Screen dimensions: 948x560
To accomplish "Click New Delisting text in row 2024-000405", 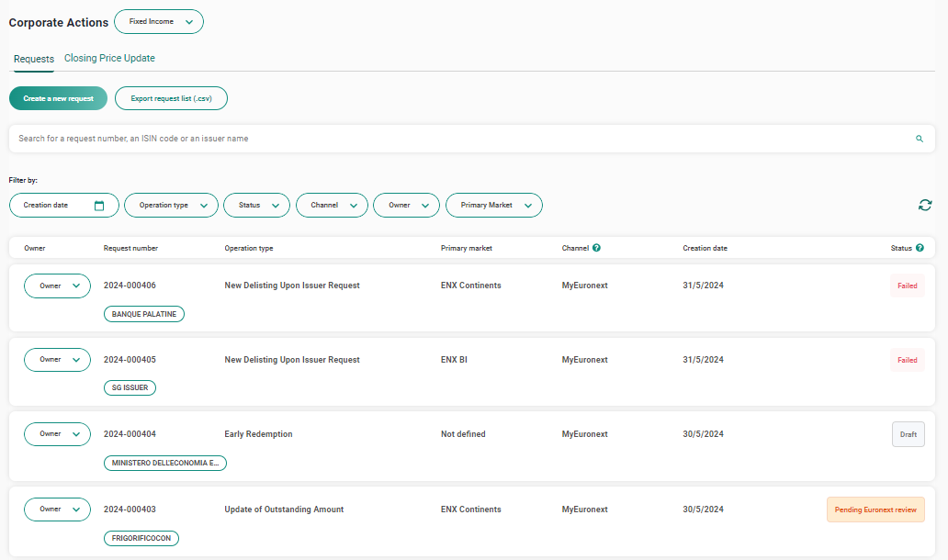I will coord(292,360).
